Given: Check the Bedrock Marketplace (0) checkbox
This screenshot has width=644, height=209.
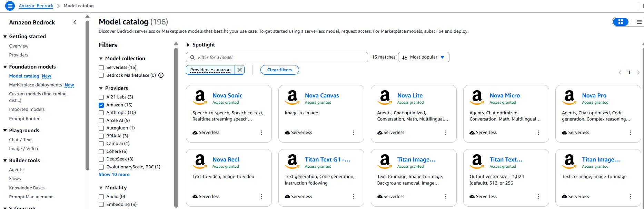Looking at the screenshot, I should click(x=101, y=75).
